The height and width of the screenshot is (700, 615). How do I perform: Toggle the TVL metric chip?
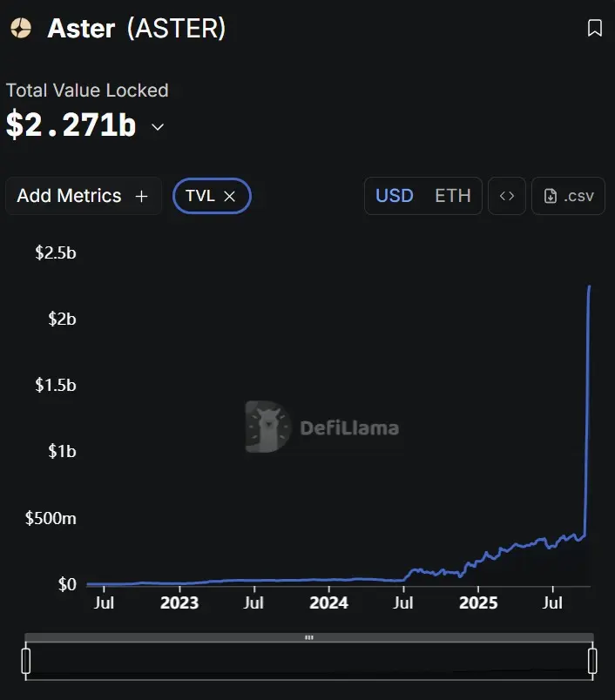click(200, 196)
